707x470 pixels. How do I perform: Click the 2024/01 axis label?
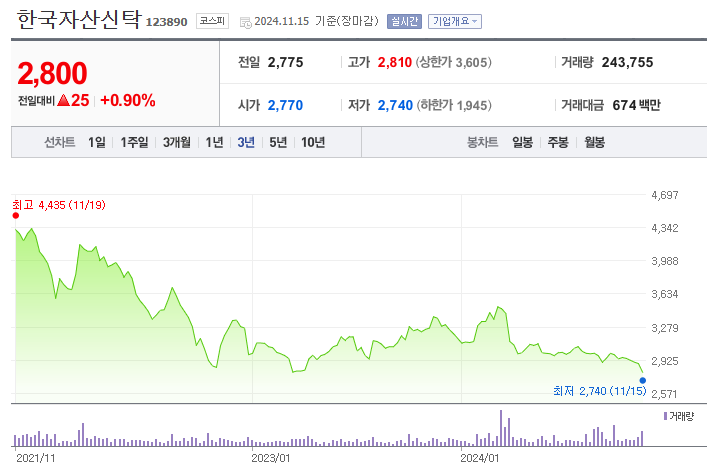pyautogui.click(x=480, y=458)
